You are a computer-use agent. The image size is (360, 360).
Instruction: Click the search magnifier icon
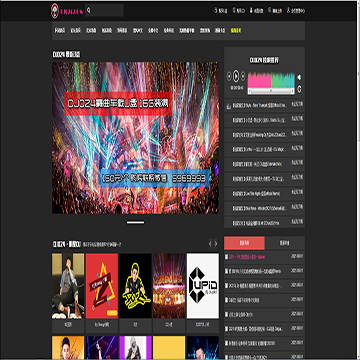point(89,11)
